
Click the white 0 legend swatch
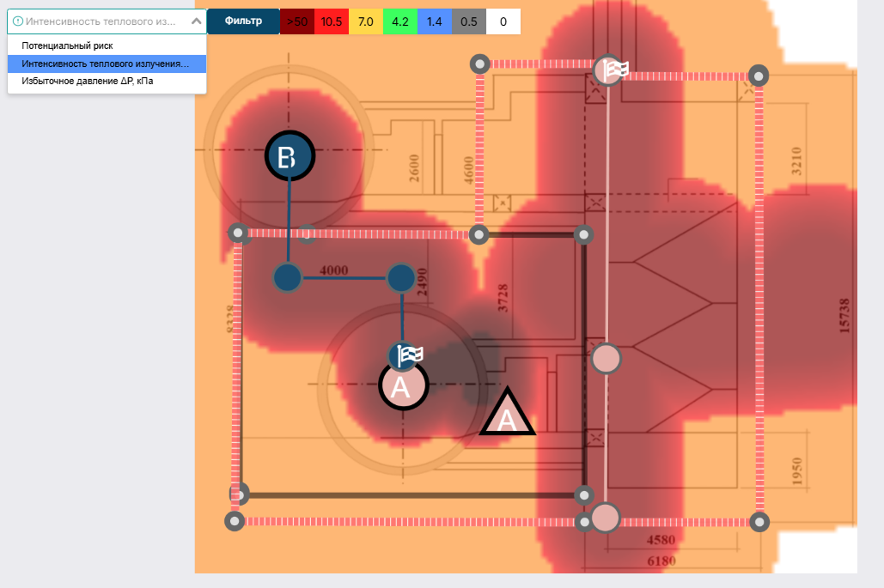503,21
